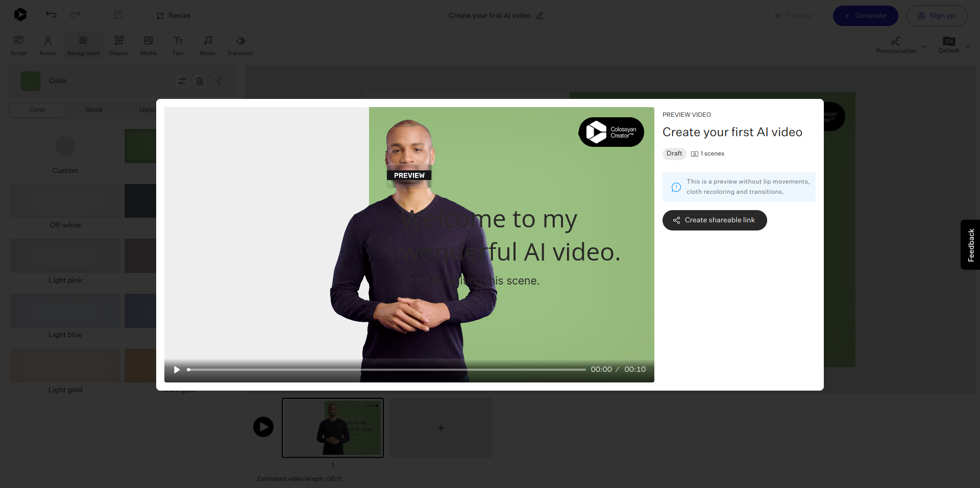The width and height of the screenshot is (980, 488).
Task: Open the Script panel
Action: (x=17, y=45)
